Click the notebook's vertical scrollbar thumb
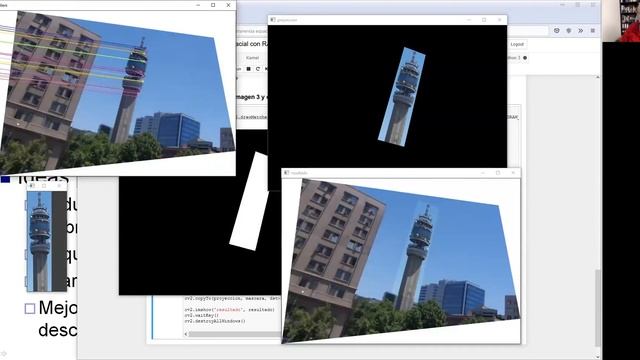This screenshot has height=360, width=640. pos(598,308)
